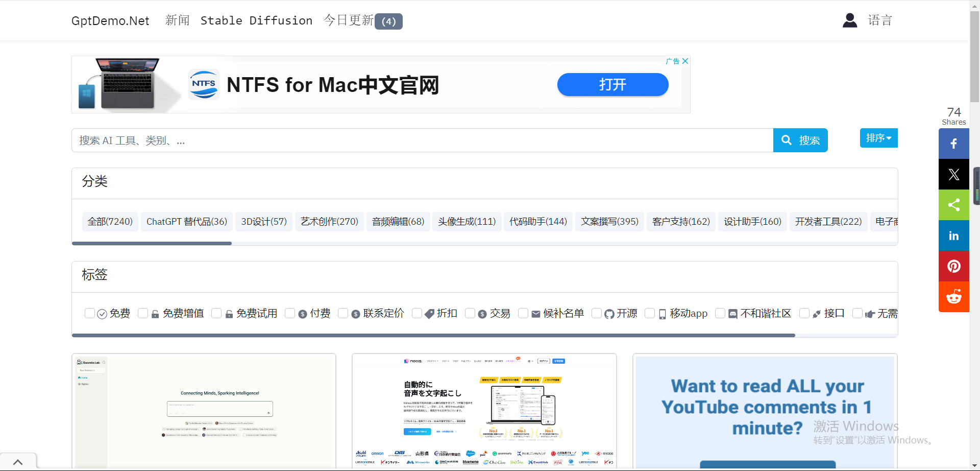Open the 语言 language selector
This screenshot has height=471, width=980.
[880, 20]
